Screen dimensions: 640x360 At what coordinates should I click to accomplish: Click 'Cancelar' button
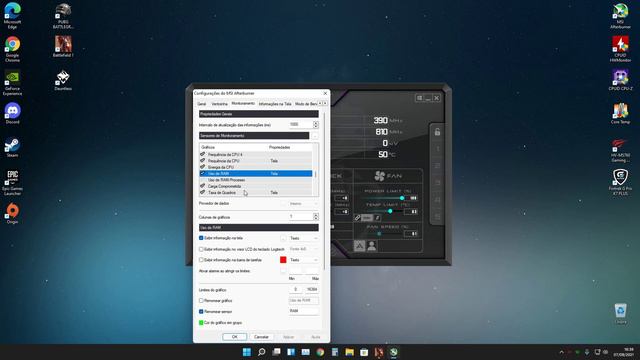(261, 337)
